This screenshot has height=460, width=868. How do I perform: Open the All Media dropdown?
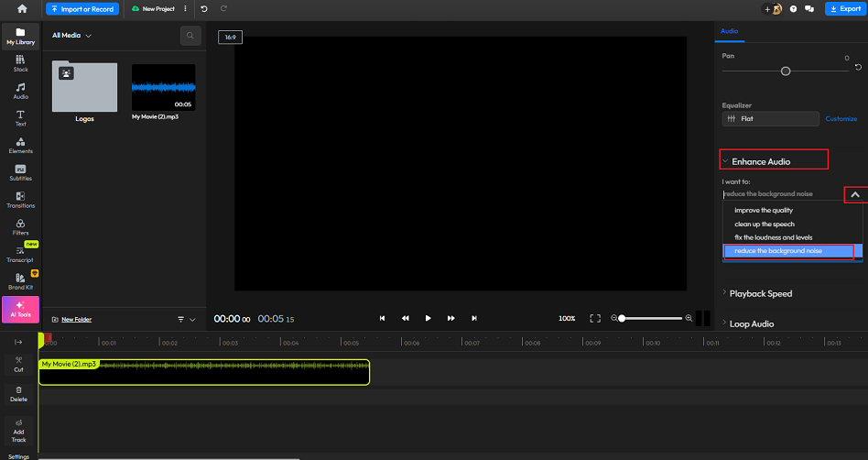point(71,36)
